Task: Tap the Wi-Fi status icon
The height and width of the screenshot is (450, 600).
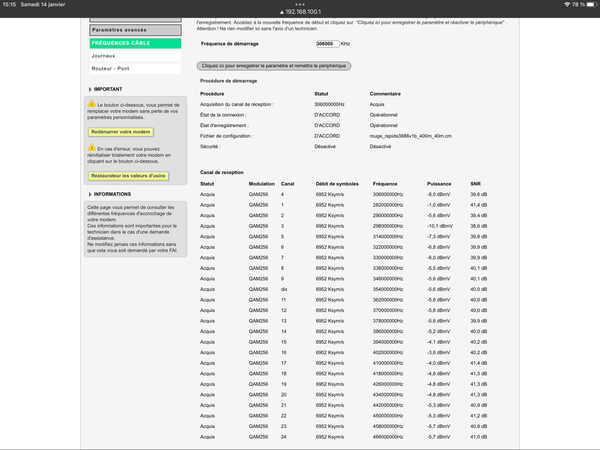Action: point(567,5)
